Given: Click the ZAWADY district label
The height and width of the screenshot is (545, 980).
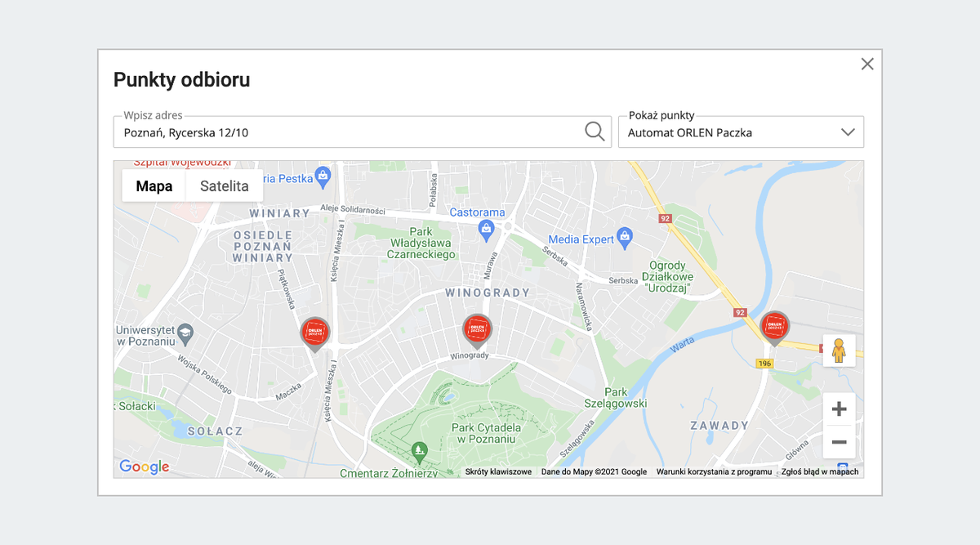Looking at the screenshot, I should click(x=719, y=426).
